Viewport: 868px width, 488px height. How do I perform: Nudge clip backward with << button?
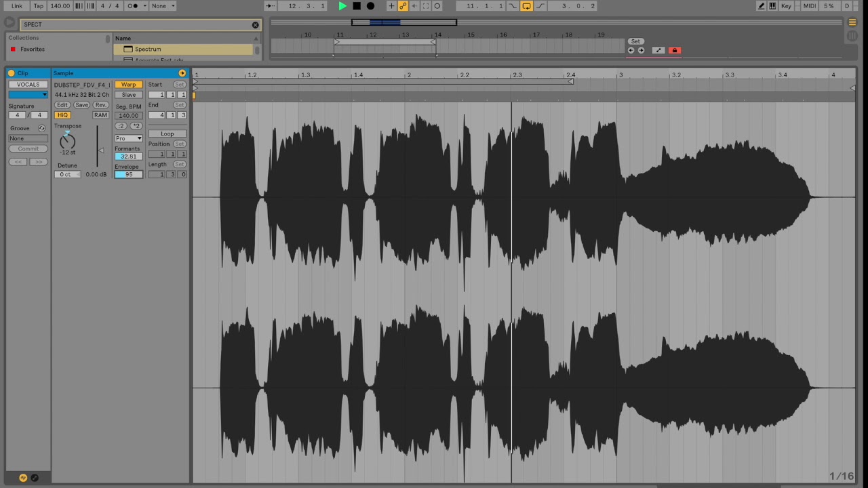[x=18, y=162]
